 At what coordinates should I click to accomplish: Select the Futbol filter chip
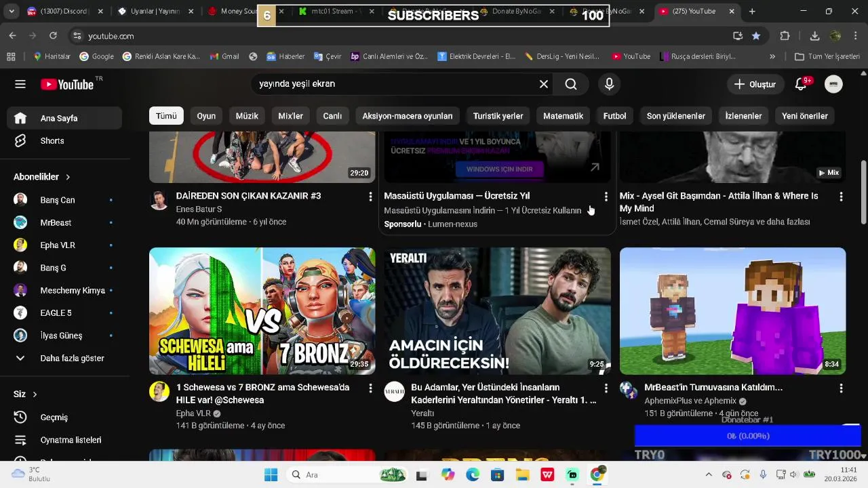point(614,116)
